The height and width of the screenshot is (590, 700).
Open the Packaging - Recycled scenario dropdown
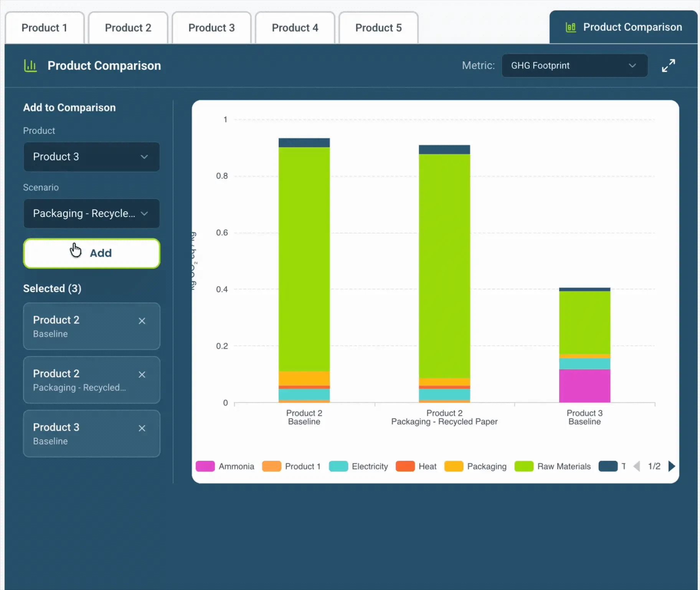92,213
